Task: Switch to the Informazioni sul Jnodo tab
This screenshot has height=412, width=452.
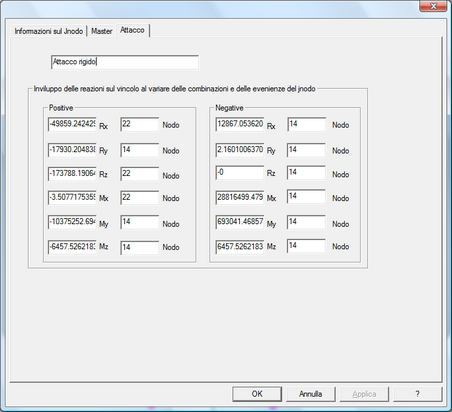Action: pyautogui.click(x=49, y=31)
